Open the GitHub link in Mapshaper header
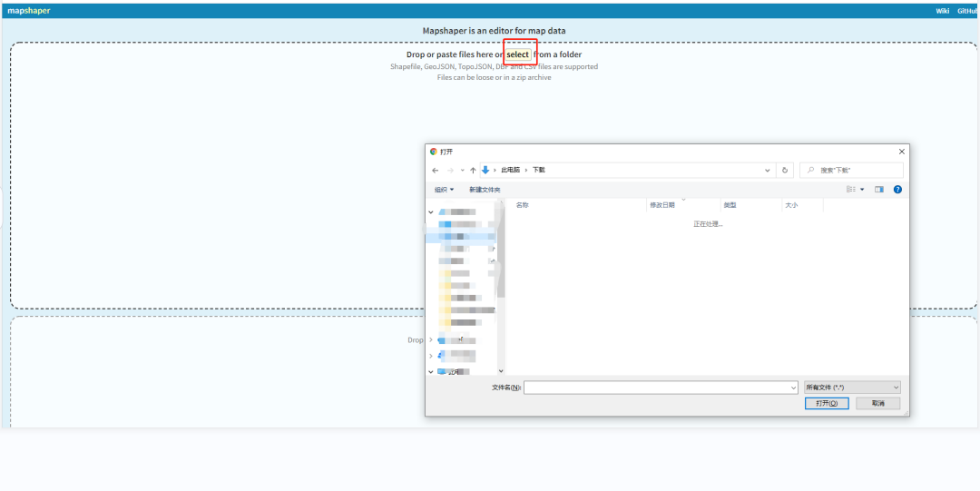This screenshot has width=980, height=491. tap(968, 11)
